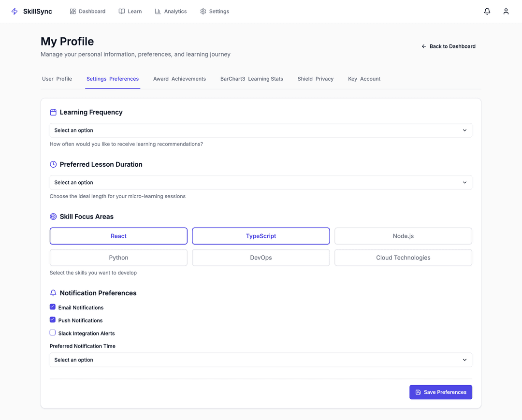Open the notifications bell in header
This screenshot has height=420, width=522.
coord(487,11)
